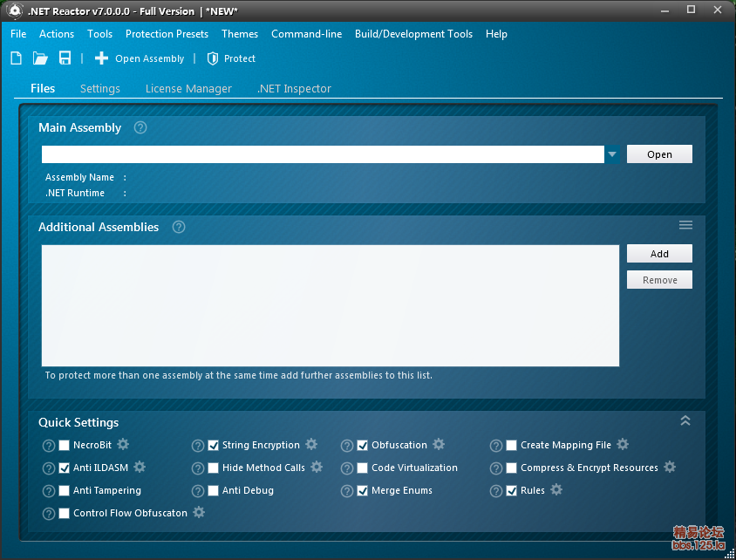Open the Protection Presets menu
The image size is (736, 560).
(167, 34)
